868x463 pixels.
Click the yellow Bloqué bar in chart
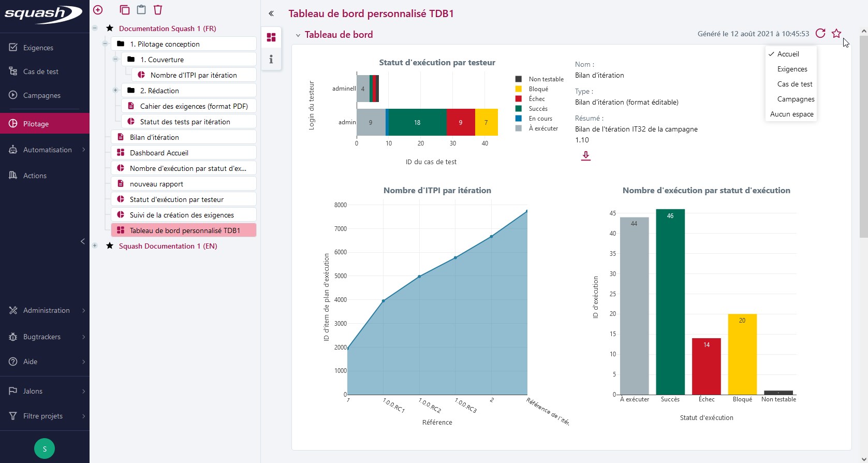pyautogui.click(x=742, y=354)
